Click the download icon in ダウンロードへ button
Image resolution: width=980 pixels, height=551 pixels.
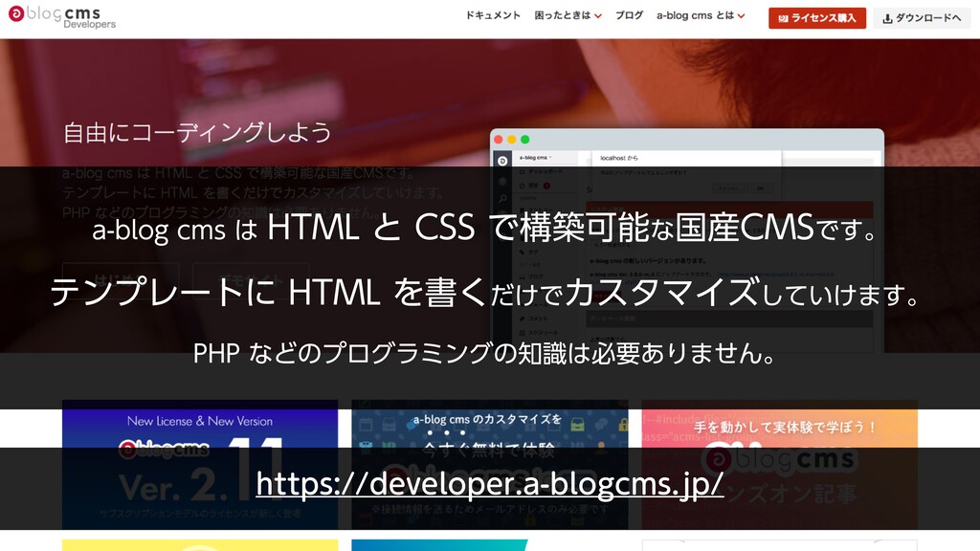[887, 19]
